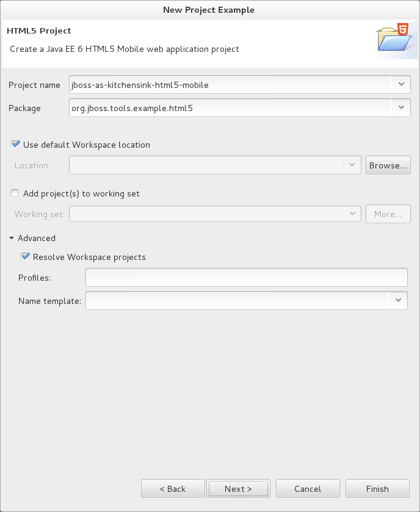
Task: Click the Browse... location button
Action: [388, 165]
